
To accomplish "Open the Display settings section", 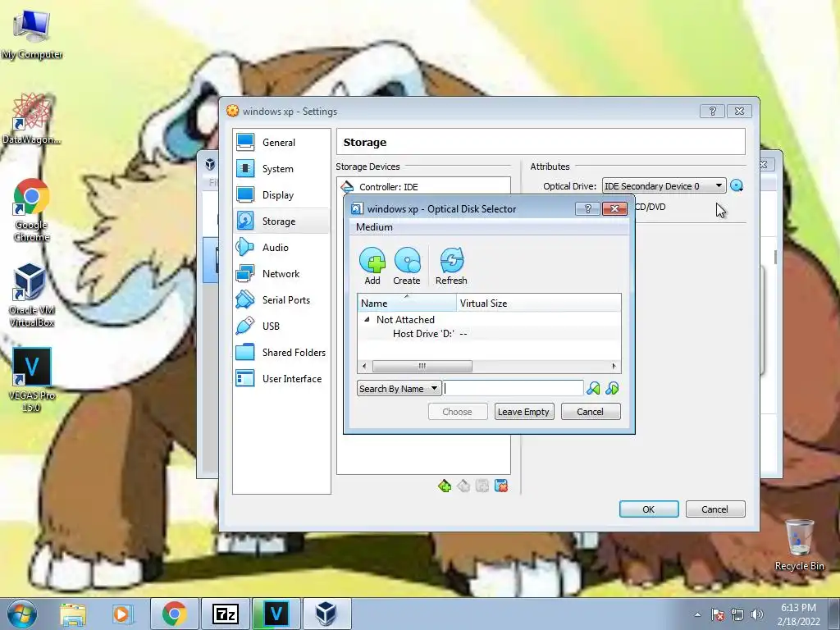I will click(282, 195).
